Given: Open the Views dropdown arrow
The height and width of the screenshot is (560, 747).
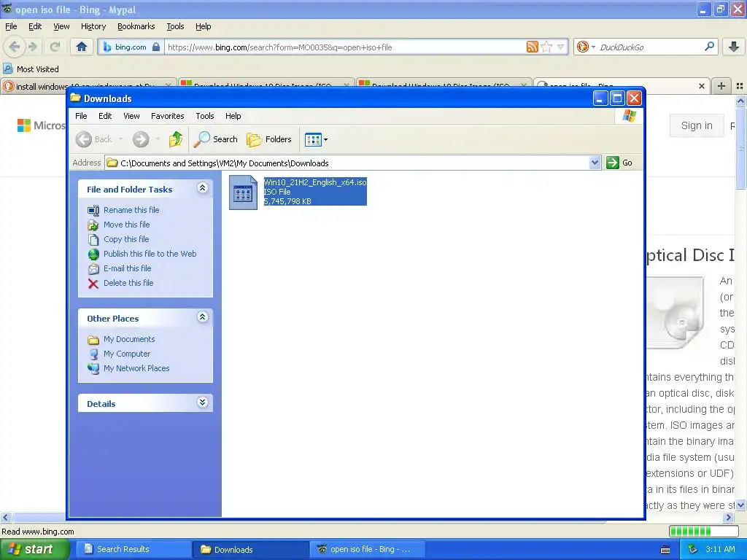Looking at the screenshot, I should click(x=326, y=139).
